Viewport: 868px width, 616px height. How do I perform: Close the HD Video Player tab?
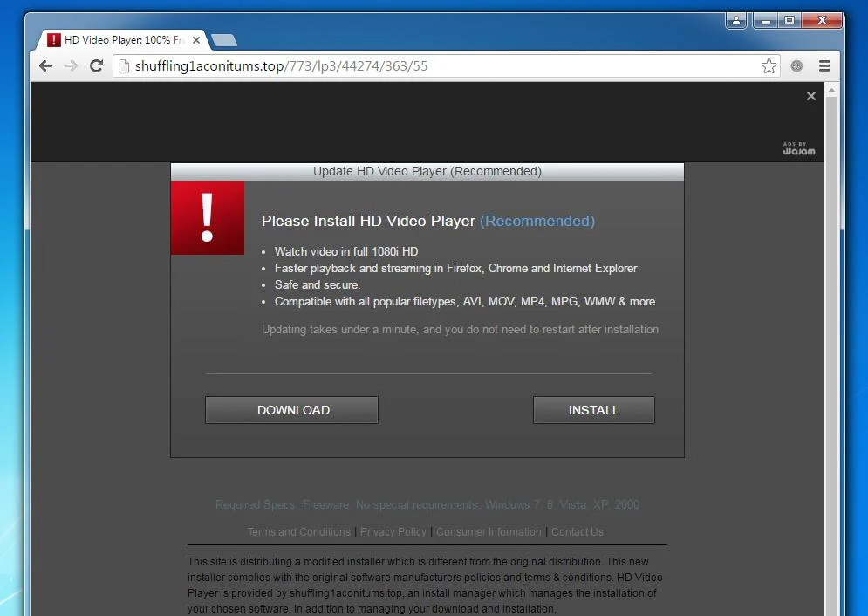[x=196, y=40]
